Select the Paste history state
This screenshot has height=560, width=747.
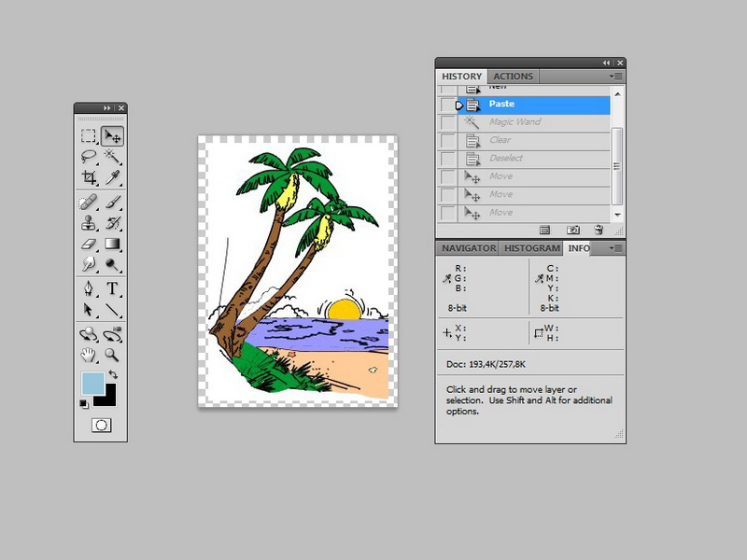pos(533,105)
